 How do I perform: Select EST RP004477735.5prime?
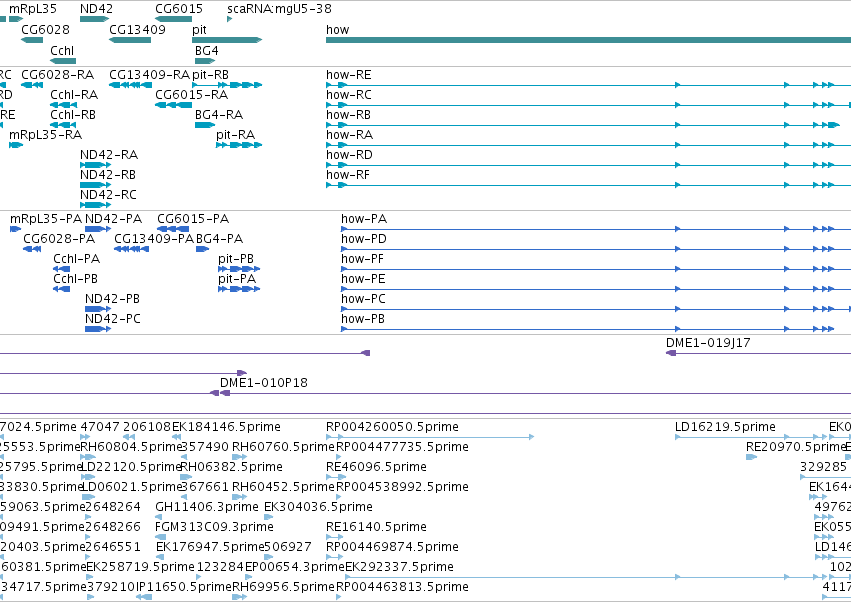403,447
